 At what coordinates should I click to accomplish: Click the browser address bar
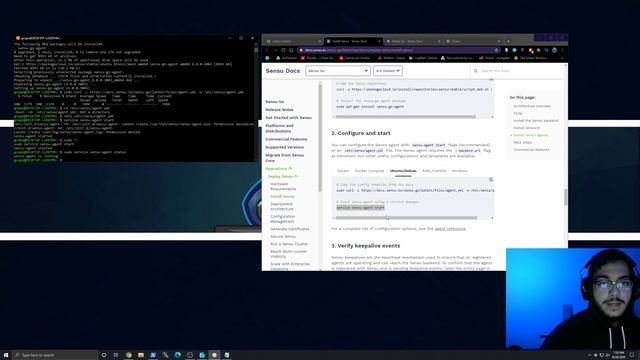[398, 50]
